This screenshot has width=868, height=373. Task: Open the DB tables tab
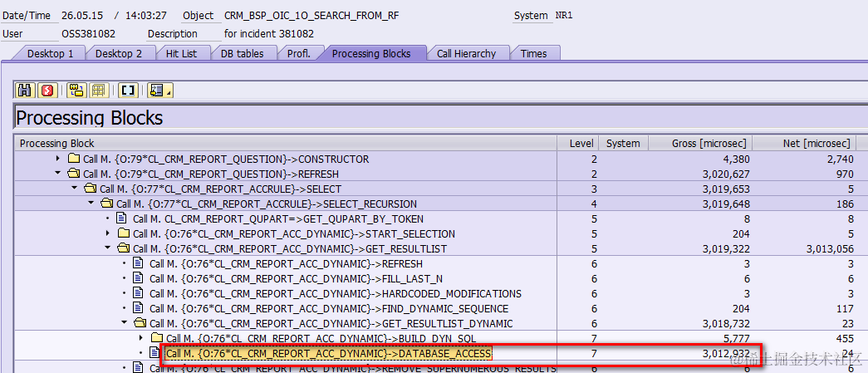coord(242,54)
